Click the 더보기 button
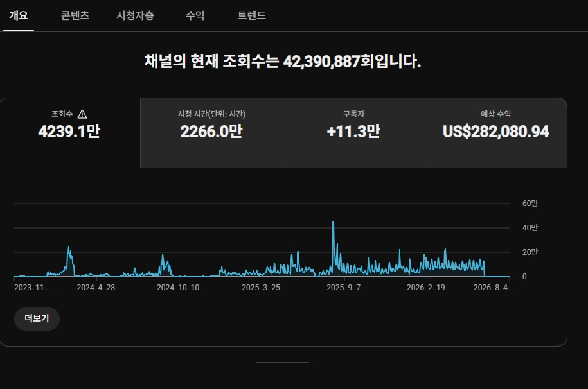 tap(37, 319)
